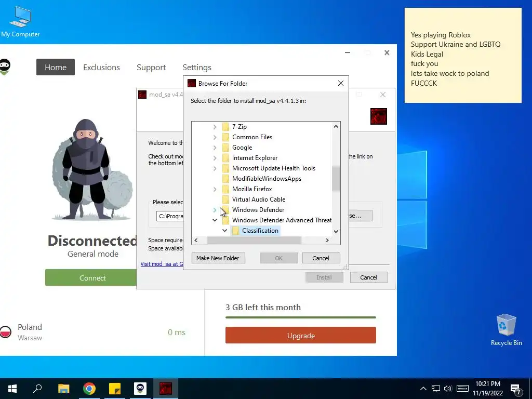Expand the Google folder node

(x=215, y=148)
